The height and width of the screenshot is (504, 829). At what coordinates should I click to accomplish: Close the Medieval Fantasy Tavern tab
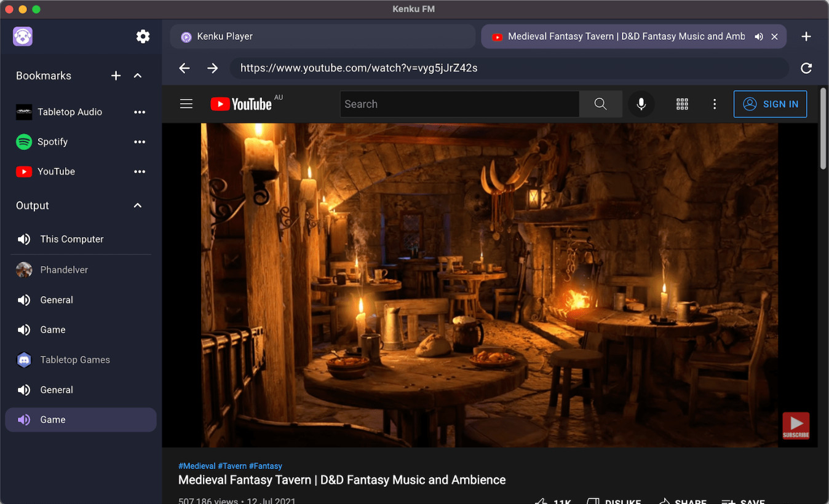[x=774, y=37]
